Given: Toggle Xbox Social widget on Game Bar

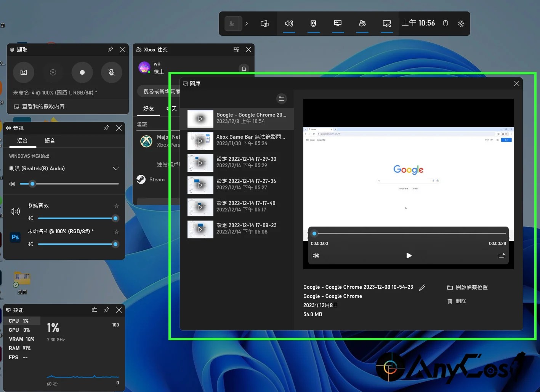Looking at the screenshot, I should (362, 24).
